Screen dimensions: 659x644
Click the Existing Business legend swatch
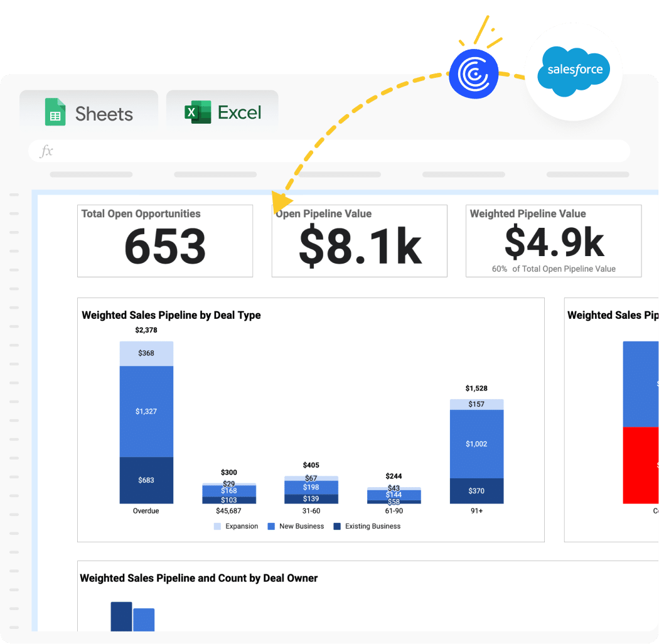tap(337, 526)
